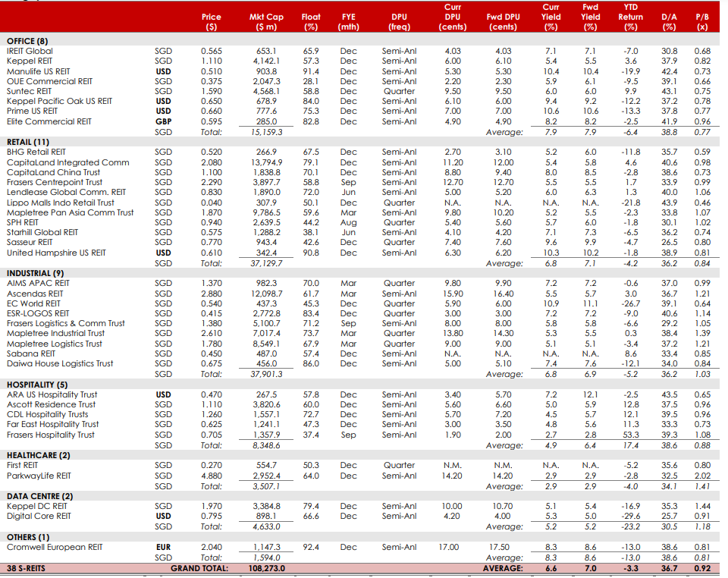
Task: Select 'ARA US Hospitality Trust' name
Action: (x=52, y=394)
